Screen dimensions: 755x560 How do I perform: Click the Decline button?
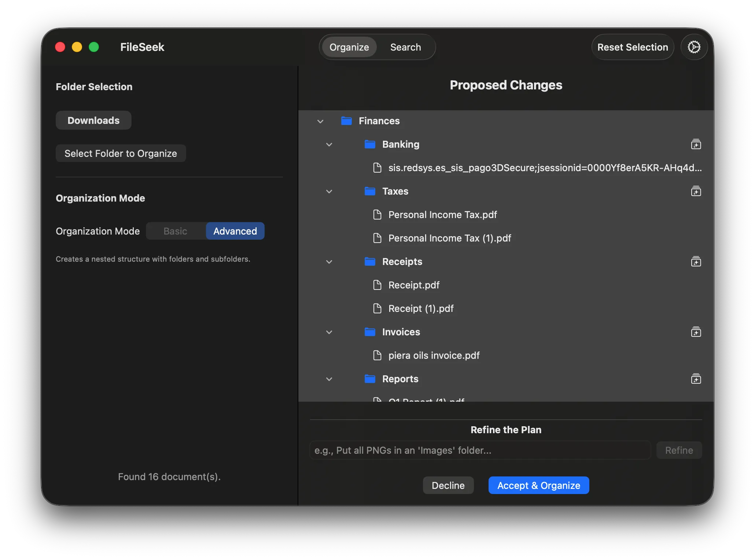click(x=448, y=486)
